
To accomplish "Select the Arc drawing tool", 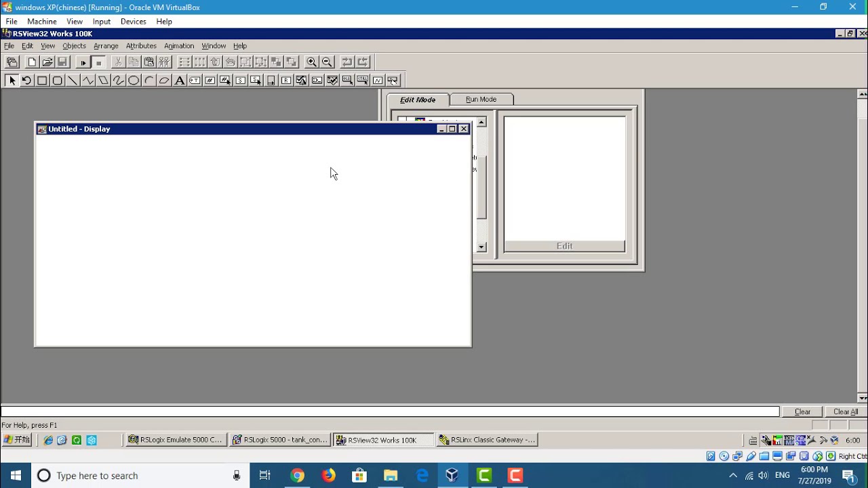I will point(149,80).
